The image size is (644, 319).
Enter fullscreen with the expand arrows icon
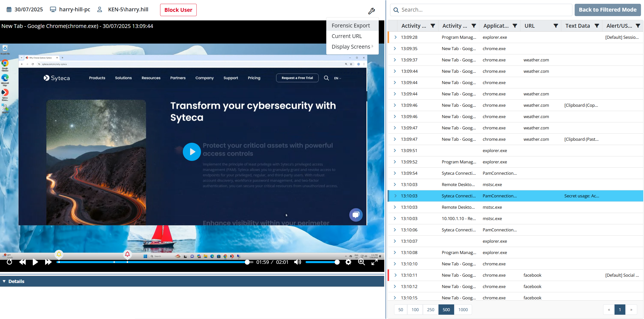[374, 262]
